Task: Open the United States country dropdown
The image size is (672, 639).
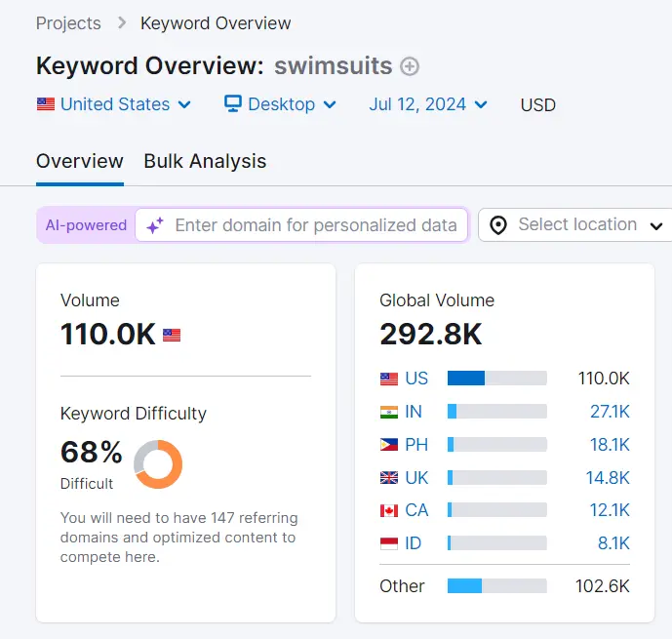Action: click(x=114, y=104)
